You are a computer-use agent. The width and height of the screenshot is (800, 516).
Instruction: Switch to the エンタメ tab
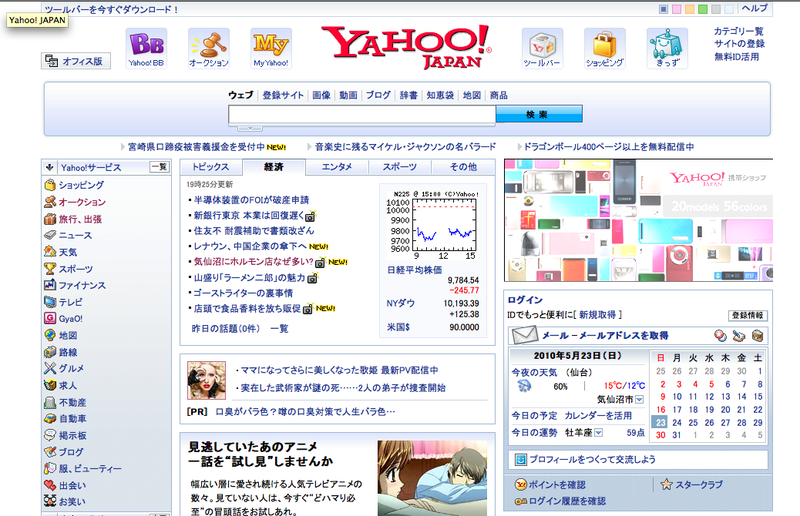click(x=337, y=167)
